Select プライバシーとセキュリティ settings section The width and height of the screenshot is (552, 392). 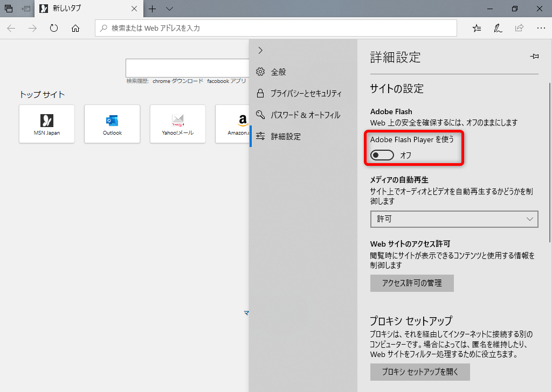point(299,93)
